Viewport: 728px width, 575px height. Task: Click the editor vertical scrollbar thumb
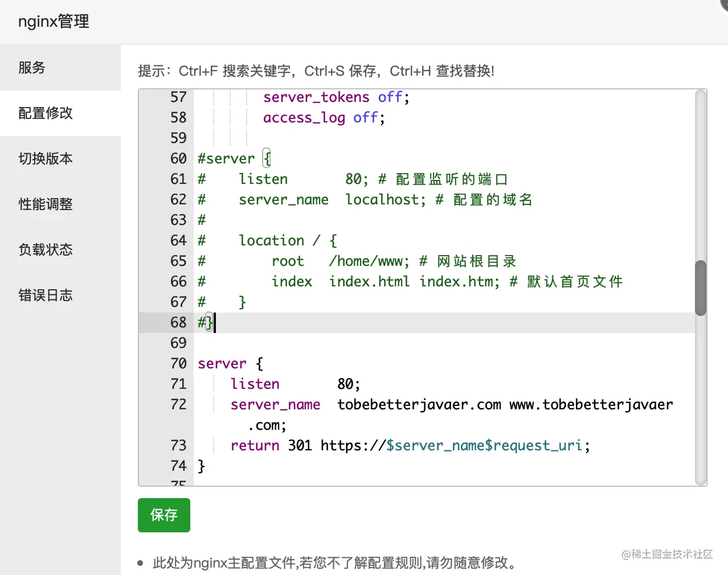coord(701,288)
